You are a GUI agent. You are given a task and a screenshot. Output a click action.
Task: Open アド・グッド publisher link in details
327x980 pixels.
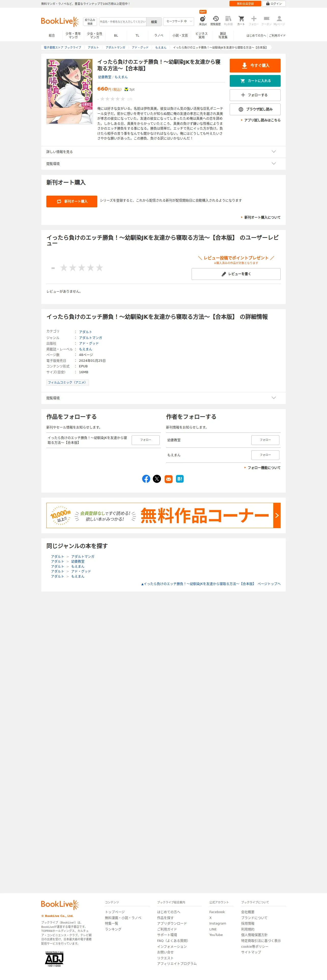[89, 343]
